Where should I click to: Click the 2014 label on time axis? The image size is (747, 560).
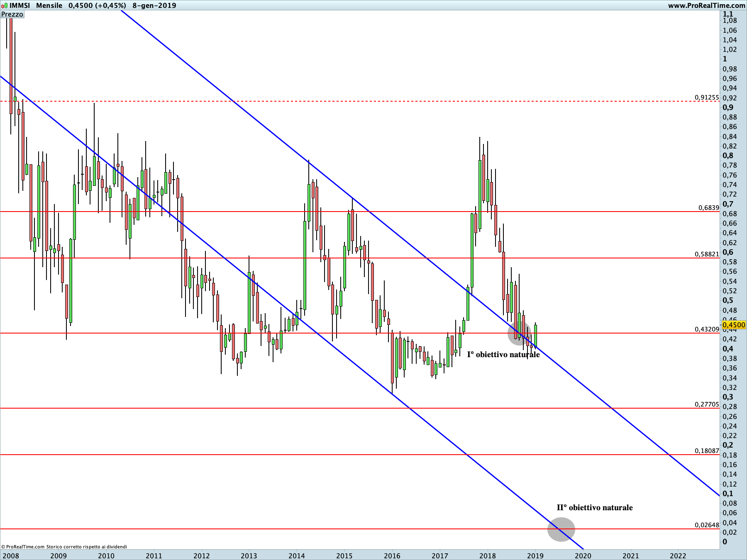tap(297, 556)
